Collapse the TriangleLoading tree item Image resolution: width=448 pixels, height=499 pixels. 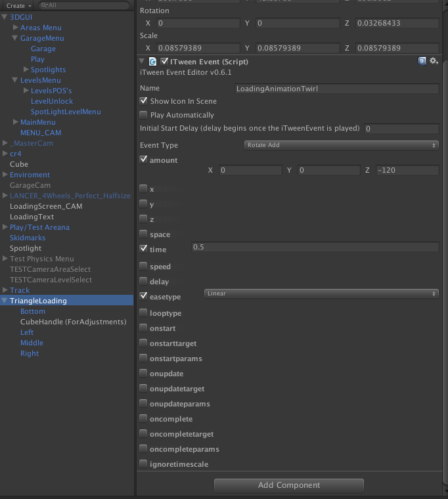[5, 301]
